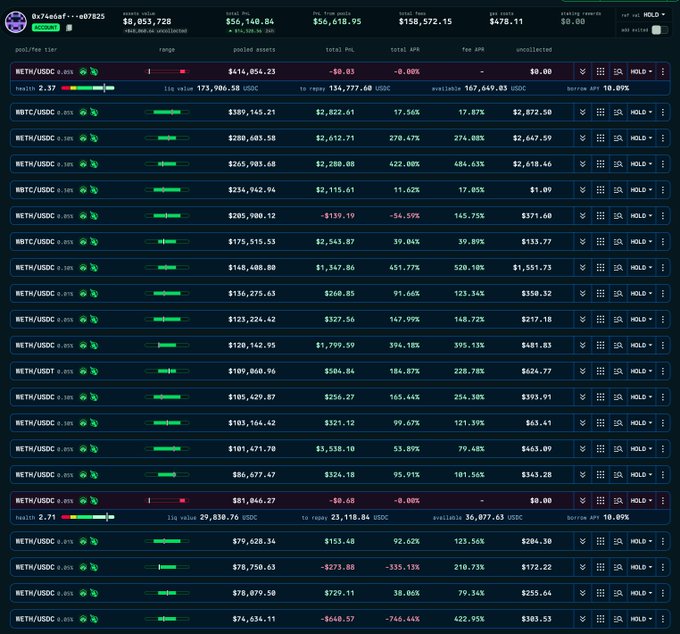This screenshot has height=634, width=680.
Task: Click the -746.44% total APR cell
Action: [402, 619]
